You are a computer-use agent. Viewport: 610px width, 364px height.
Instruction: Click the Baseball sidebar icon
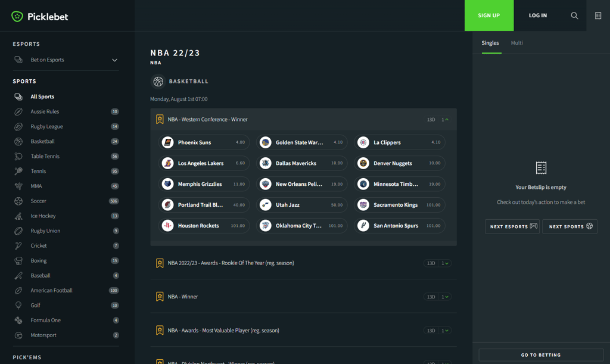18,276
